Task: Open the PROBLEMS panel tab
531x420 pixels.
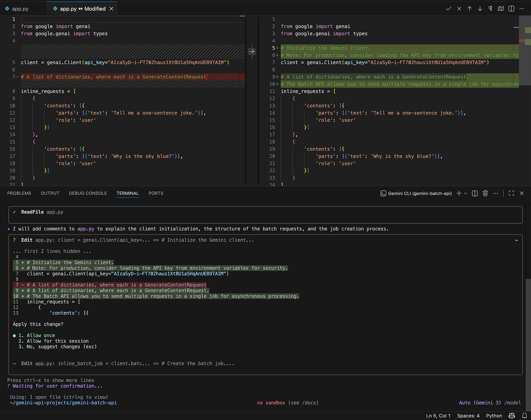Action: pyautogui.click(x=19, y=193)
